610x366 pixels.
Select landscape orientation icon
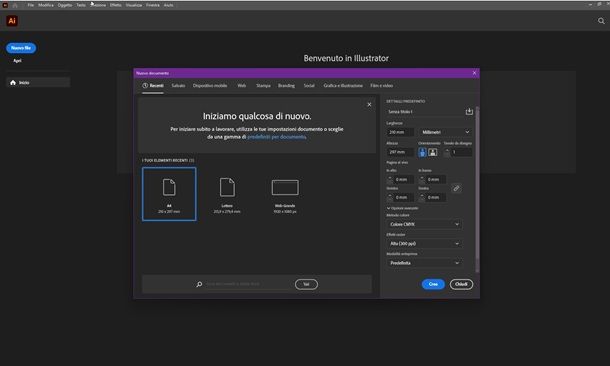433,152
